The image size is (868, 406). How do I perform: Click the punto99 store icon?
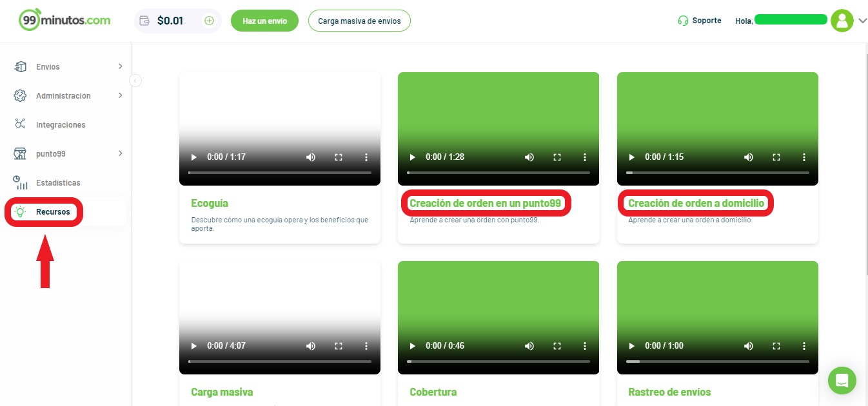pos(21,153)
